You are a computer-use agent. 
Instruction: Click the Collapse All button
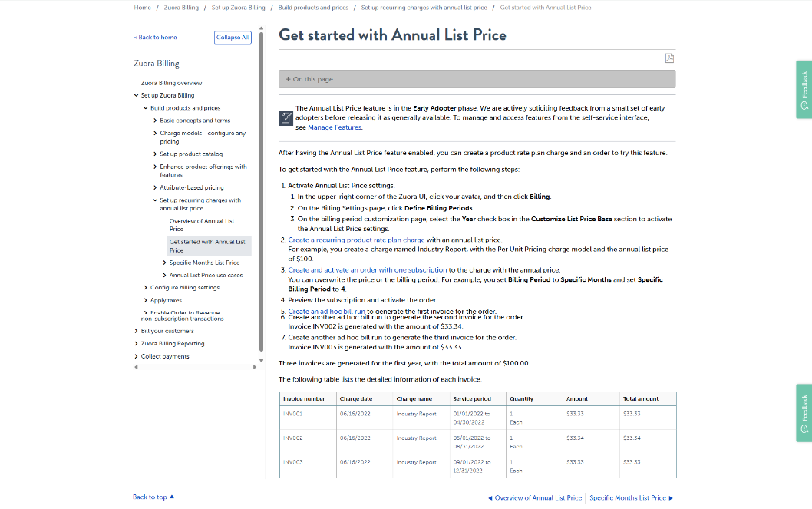coord(233,38)
